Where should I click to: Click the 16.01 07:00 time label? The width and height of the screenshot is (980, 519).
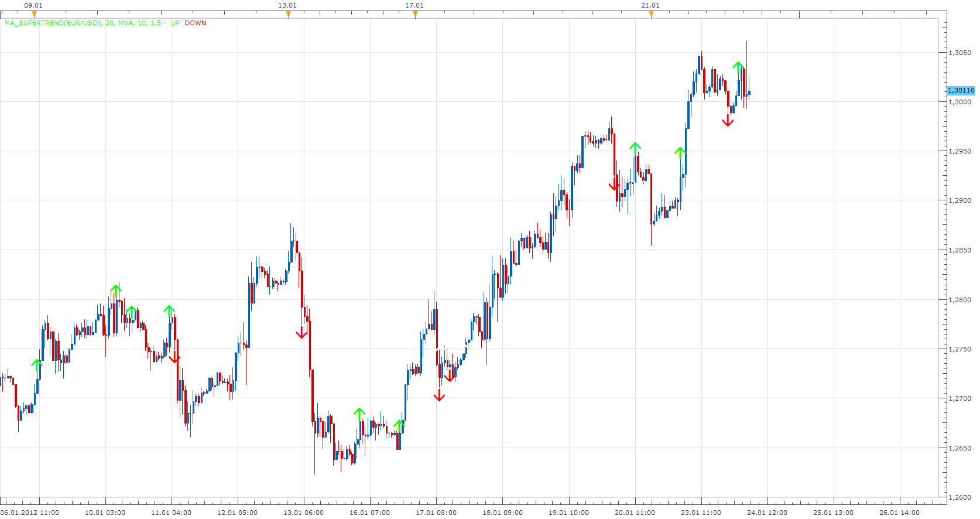pos(370,513)
